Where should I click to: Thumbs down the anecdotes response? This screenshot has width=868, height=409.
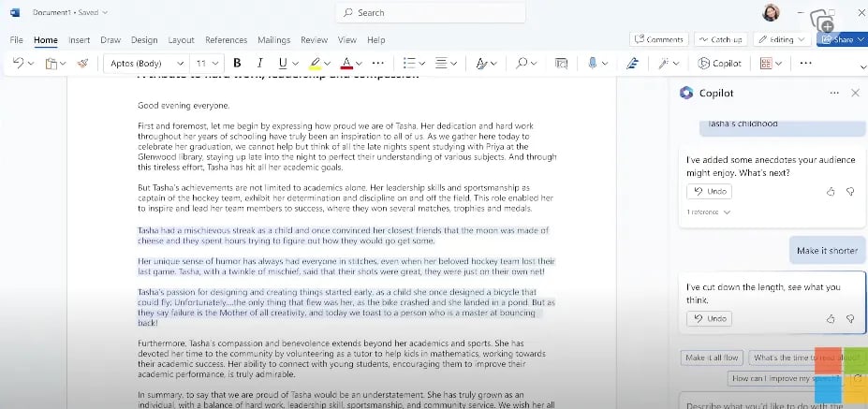850,192
